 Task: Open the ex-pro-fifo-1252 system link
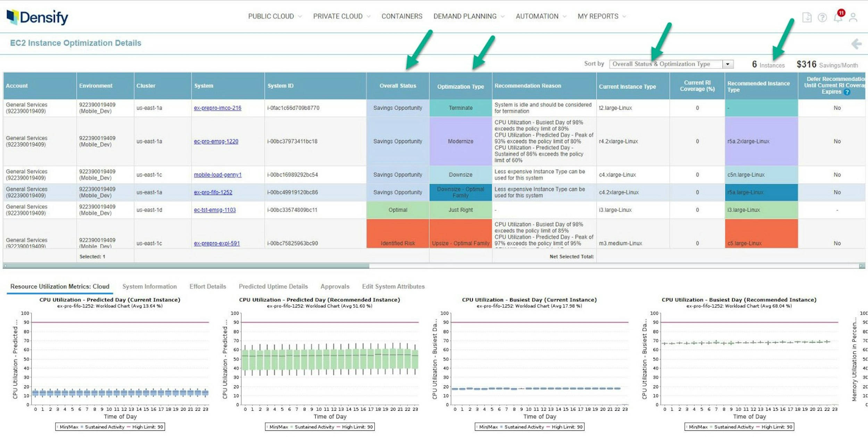212,192
